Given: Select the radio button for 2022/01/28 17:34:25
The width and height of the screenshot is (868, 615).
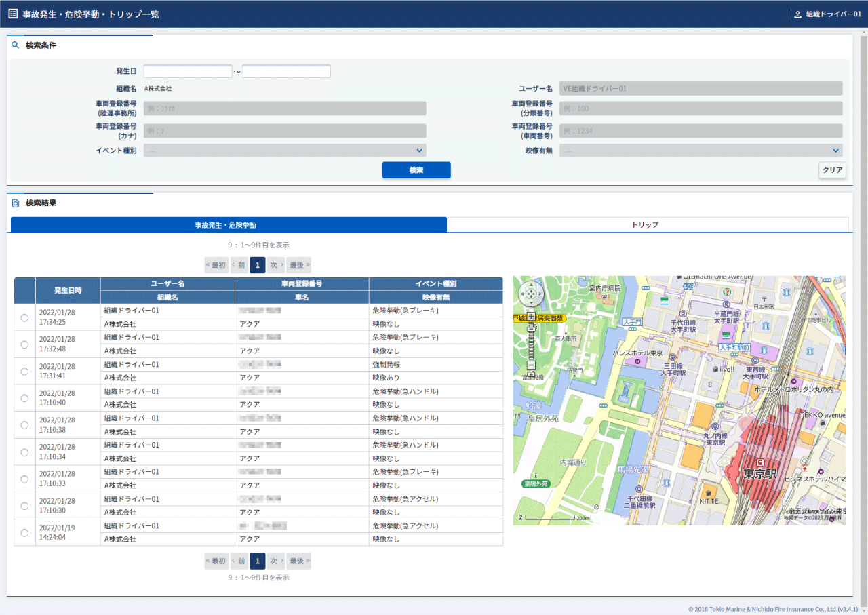Looking at the screenshot, I should pos(24,317).
